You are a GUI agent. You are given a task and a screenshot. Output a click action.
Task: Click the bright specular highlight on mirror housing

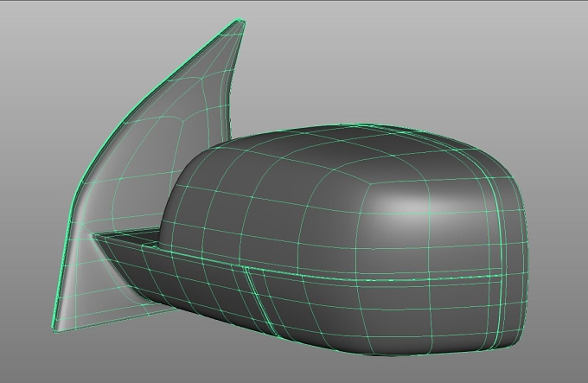click(407, 204)
